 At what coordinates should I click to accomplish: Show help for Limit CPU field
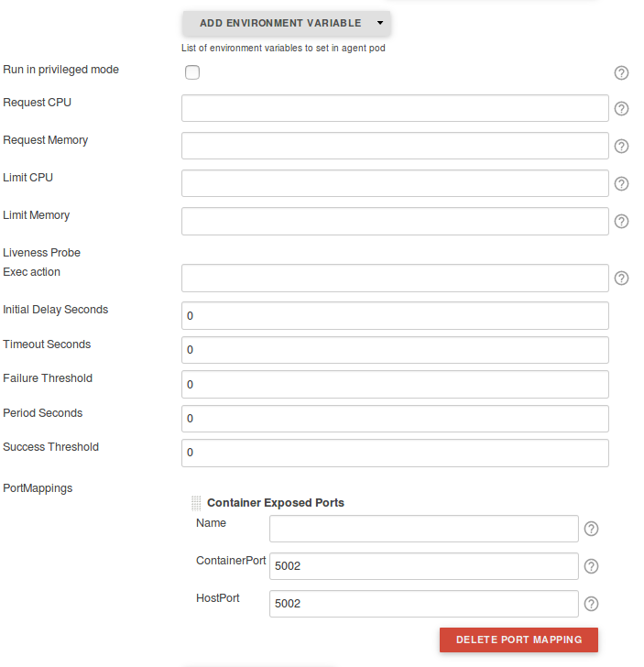621,183
